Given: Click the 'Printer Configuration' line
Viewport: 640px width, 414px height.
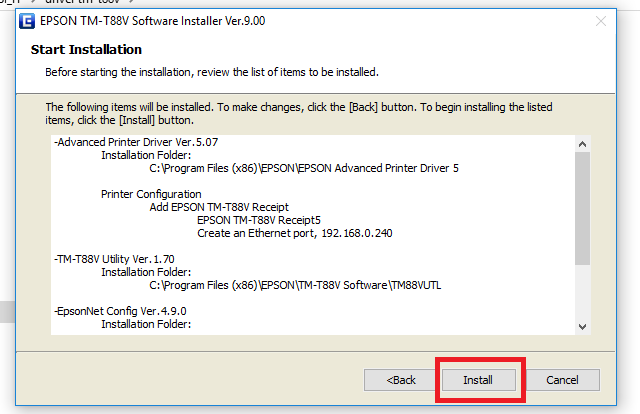Looking at the screenshot, I should (x=151, y=194).
